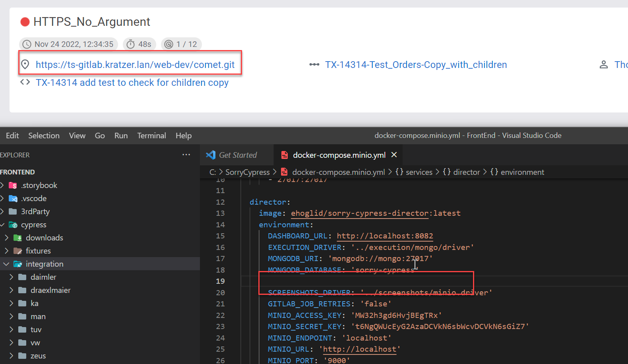Follow the ehoglid/sorry-cypress-director image link

pyautogui.click(x=360, y=213)
